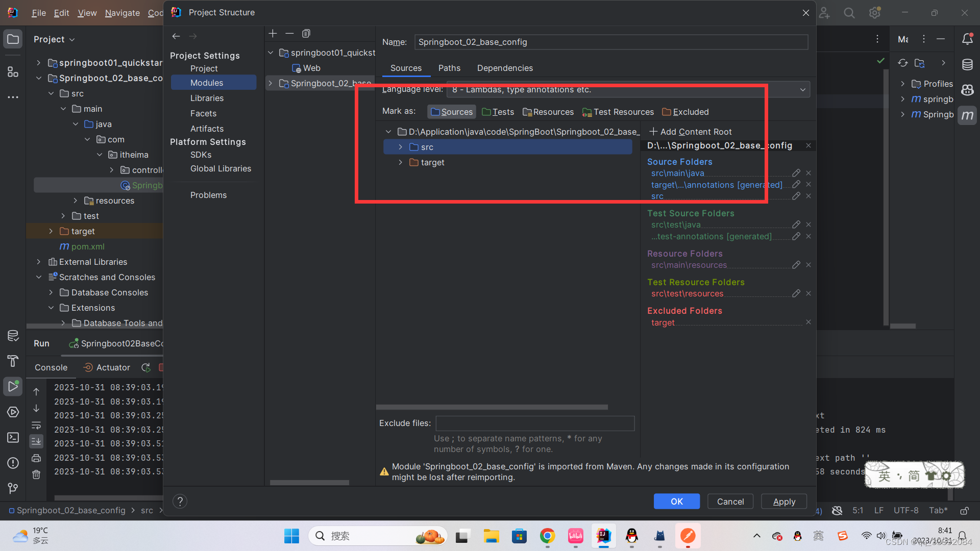Click the Remove module minus icon
980x551 pixels.
(x=289, y=34)
